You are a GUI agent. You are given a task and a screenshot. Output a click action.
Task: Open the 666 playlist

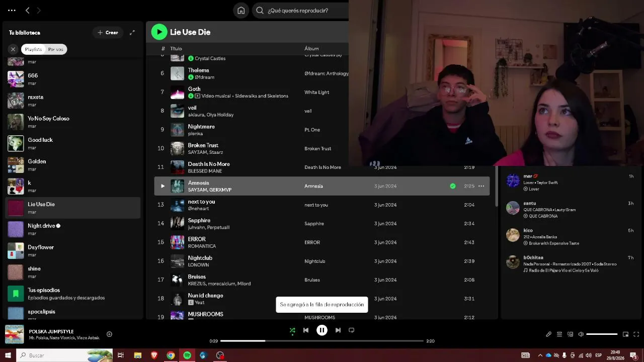click(x=73, y=79)
